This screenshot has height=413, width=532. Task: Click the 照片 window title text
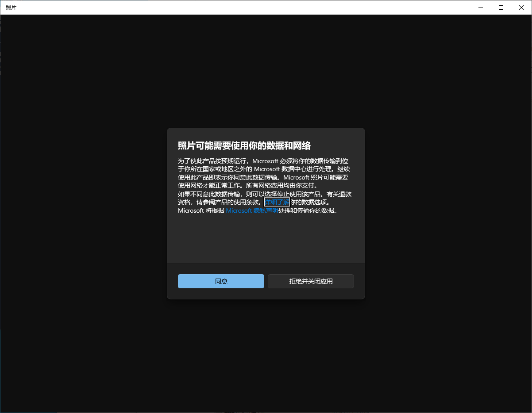pyautogui.click(x=11, y=8)
